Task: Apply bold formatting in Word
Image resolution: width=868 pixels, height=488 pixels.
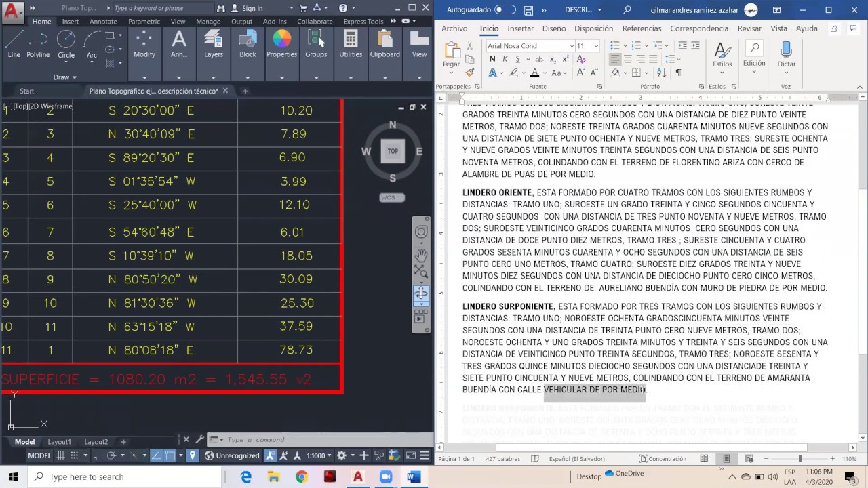Action: point(492,60)
